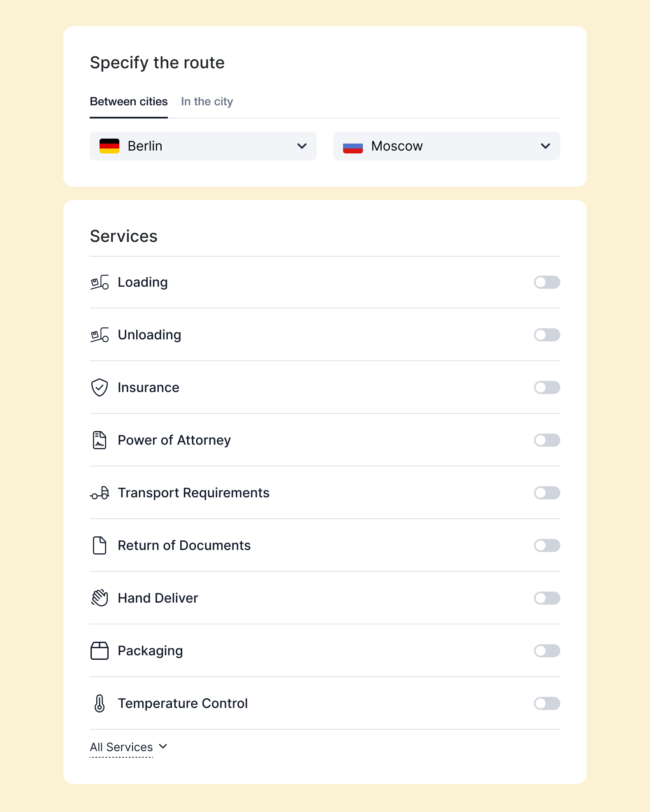Open the Moscow destination city dropdown
650x812 pixels.
pyautogui.click(x=446, y=146)
